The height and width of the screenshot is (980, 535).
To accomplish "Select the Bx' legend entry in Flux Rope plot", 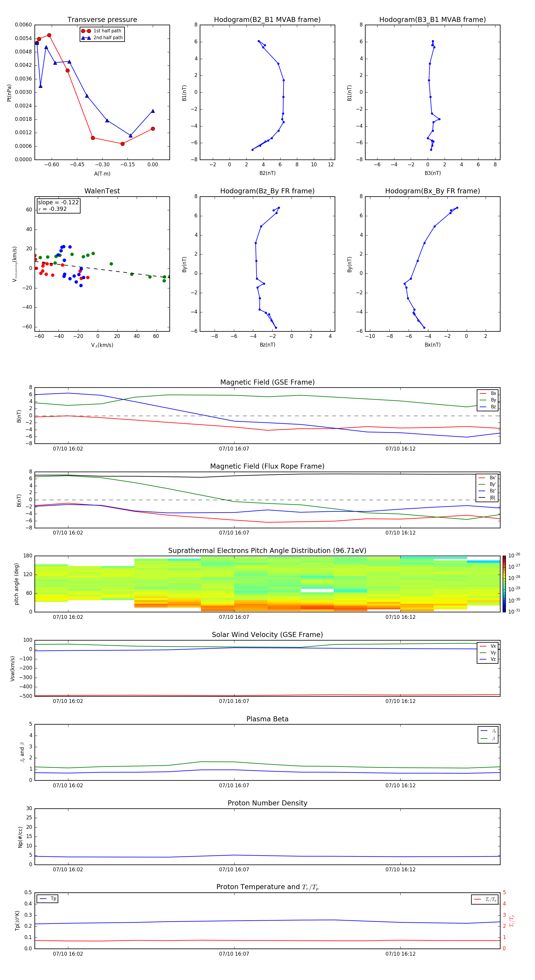I will (x=487, y=478).
